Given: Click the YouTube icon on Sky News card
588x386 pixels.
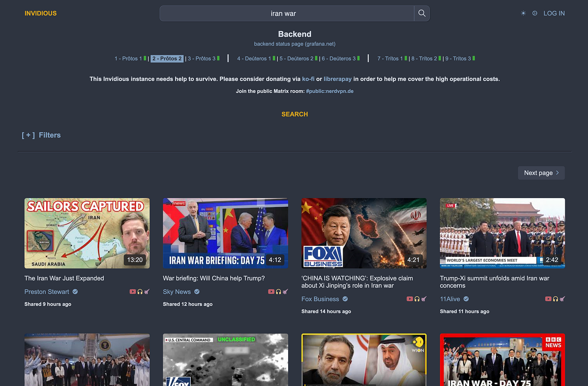Looking at the screenshot, I should [x=271, y=292].
